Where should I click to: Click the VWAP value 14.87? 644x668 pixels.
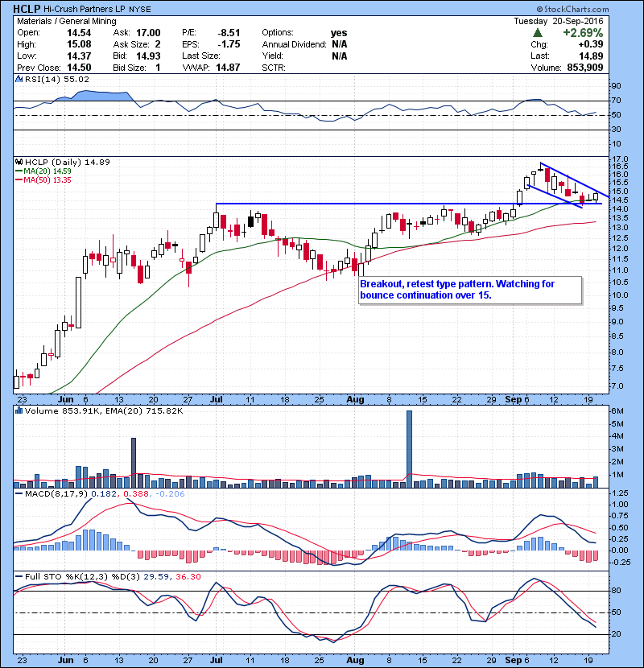228,68
